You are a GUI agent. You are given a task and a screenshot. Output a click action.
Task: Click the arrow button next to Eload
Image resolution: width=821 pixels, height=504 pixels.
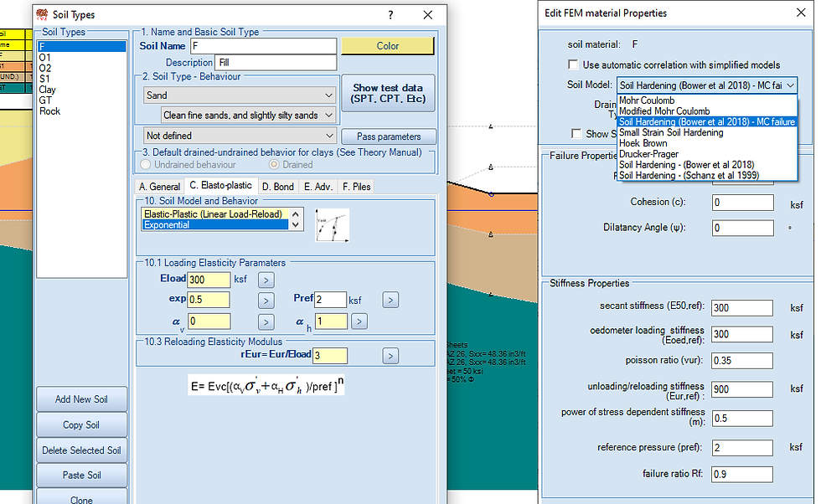(266, 280)
